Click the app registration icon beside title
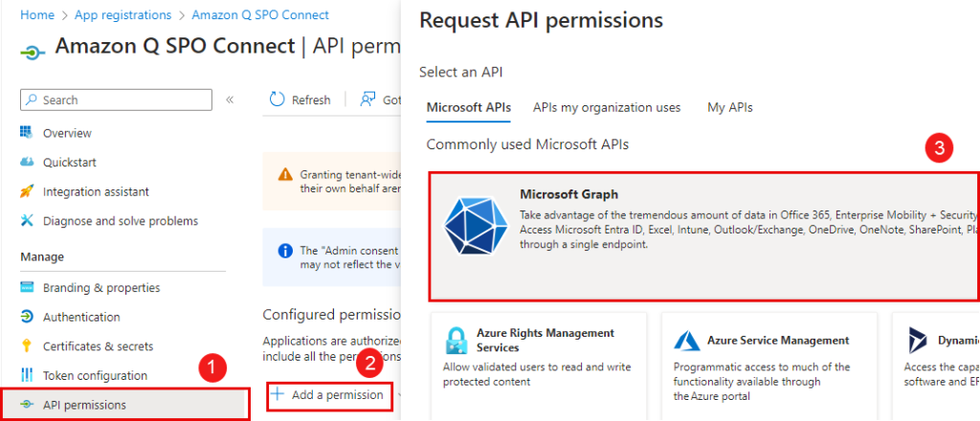This screenshot has width=980, height=421. click(33, 53)
